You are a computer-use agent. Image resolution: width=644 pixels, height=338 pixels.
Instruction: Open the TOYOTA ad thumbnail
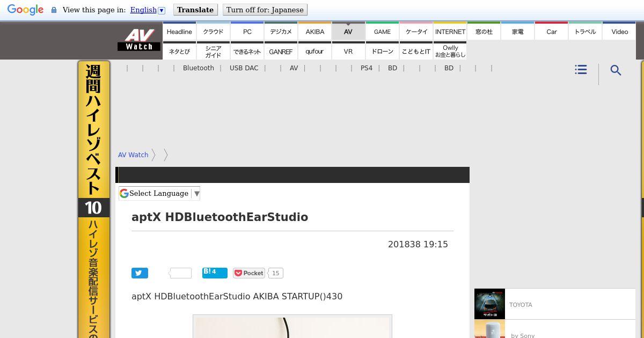[x=489, y=304]
